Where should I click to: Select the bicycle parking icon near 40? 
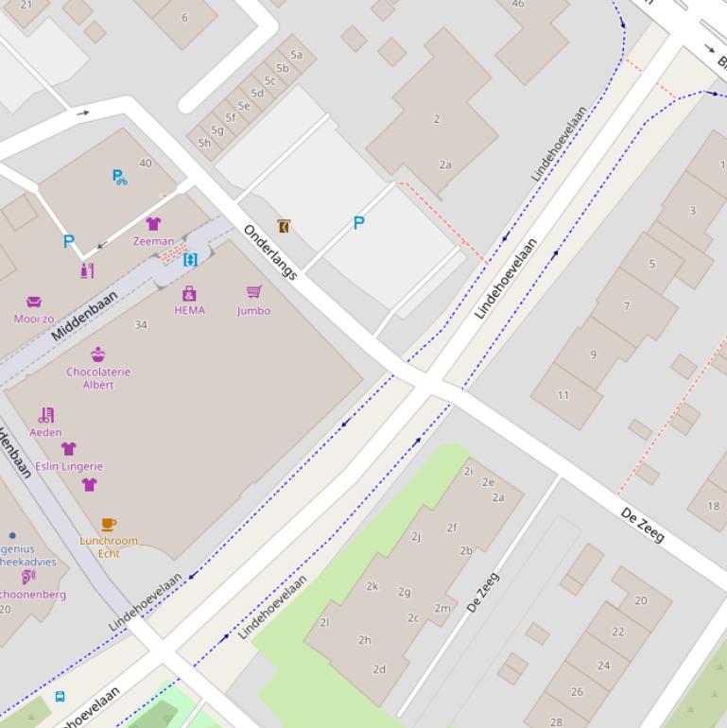(119, 177)
